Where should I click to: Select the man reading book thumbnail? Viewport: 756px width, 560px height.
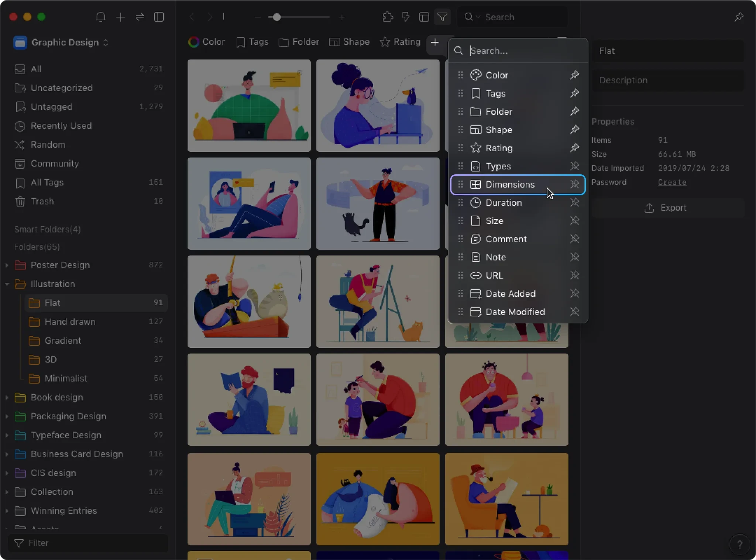[249, 400]
